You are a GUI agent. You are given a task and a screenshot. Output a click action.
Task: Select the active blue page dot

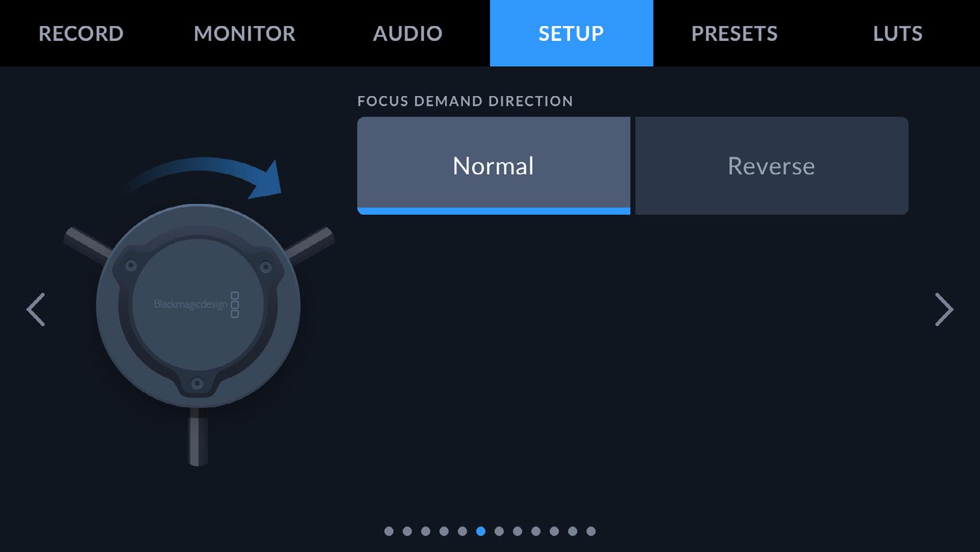(x=481, y=531)
